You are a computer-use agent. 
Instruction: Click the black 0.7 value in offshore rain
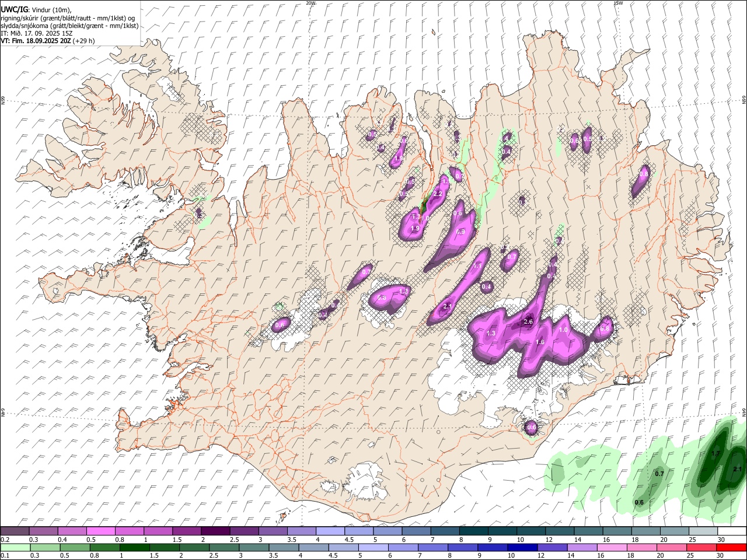click(x=659, y=474)
